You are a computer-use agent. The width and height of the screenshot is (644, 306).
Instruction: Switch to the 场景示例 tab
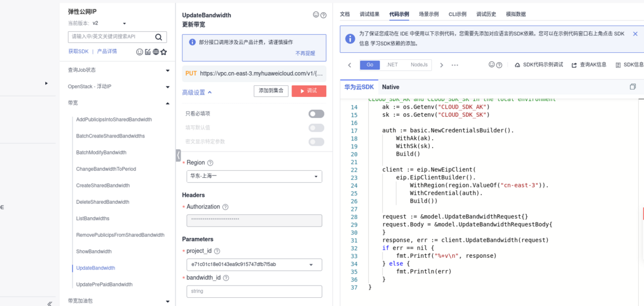pos(429,15)
